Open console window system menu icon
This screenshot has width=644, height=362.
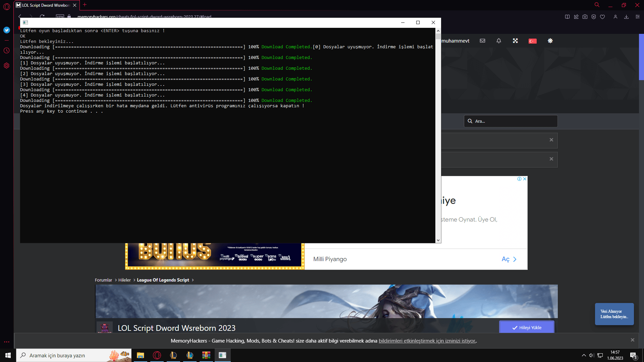[x=25, y=22]
